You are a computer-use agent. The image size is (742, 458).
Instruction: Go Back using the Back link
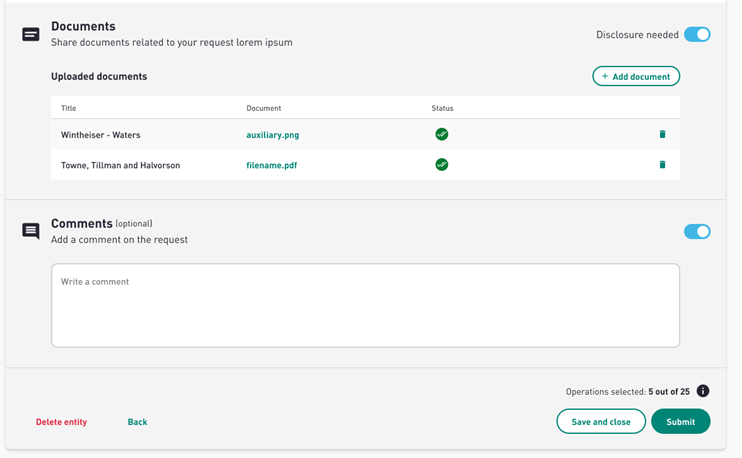pyautogui.click(x=137, y=422)
